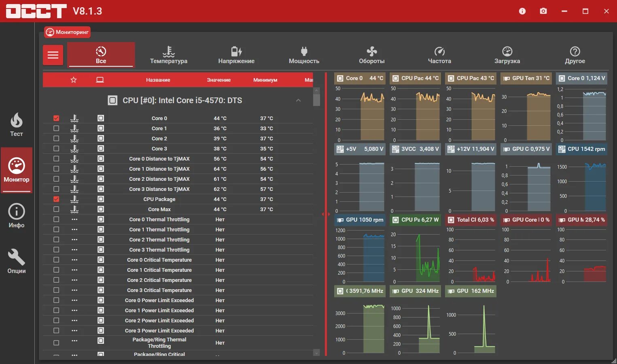617x364 pixels.
Task: Click the GPU Temp 31 °C graph header
Action: tap(526, 78)
